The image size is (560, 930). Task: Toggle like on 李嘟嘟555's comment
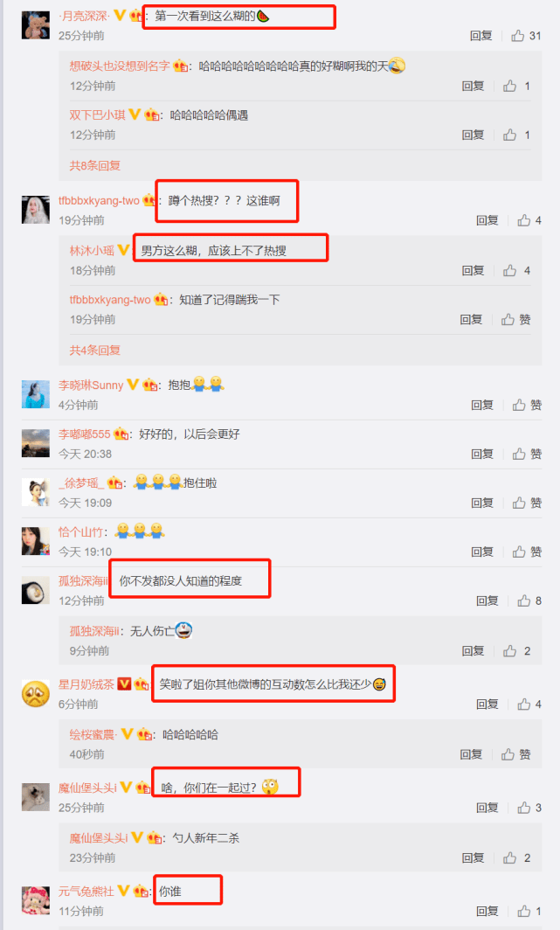click(x=528, y=454)
